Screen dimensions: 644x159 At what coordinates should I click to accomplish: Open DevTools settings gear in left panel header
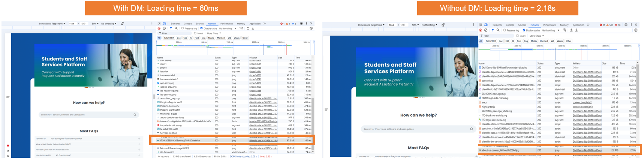tap(301, 23)
